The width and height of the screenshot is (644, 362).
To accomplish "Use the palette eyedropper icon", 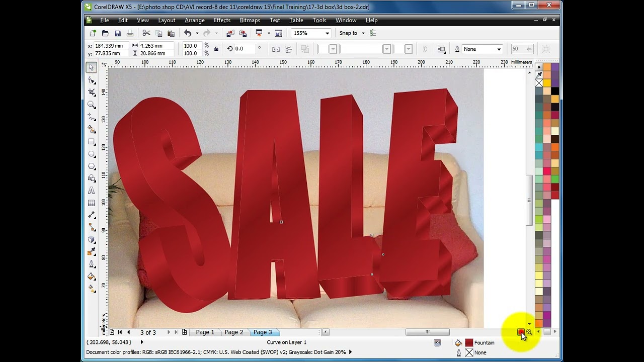I will [x=539, y=75].
